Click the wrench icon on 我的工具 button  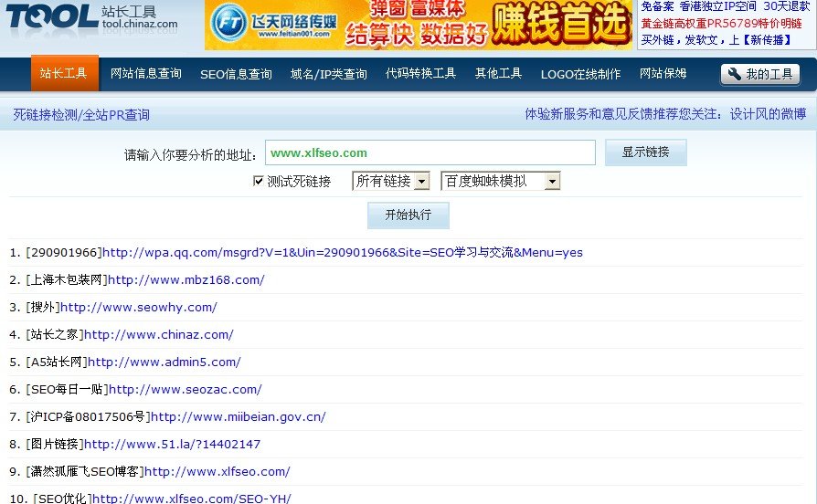pyautogui.click(x=734, y=74)
